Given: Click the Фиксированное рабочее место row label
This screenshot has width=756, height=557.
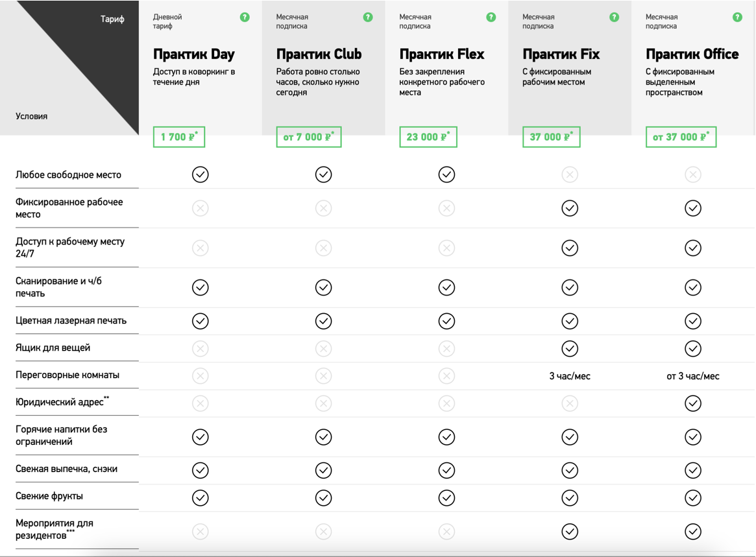Looking at the screenshot, I should [69, 208].
